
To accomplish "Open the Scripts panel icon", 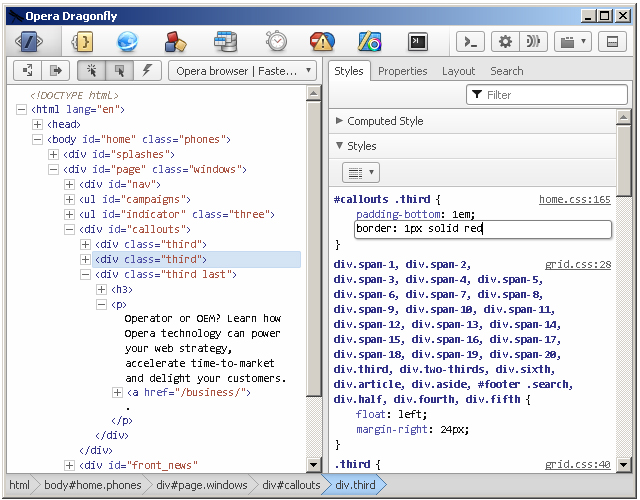I will (x=83, y=41).
